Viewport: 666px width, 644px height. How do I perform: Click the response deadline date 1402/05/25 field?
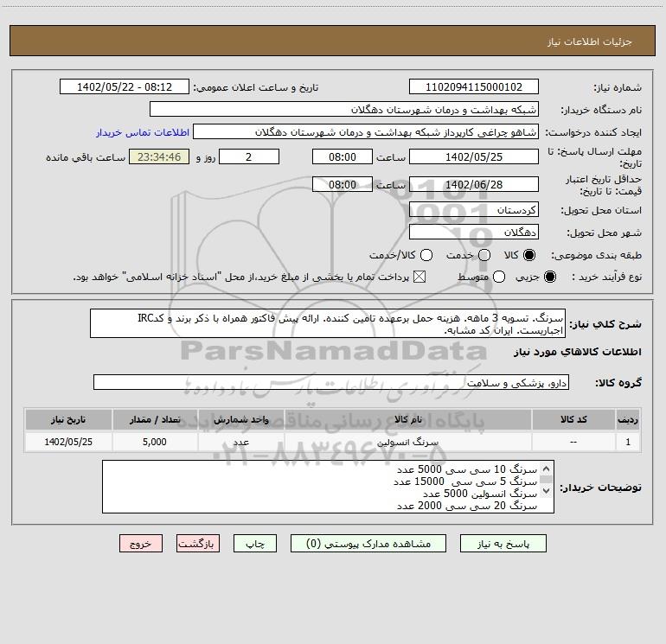[474, 156]
